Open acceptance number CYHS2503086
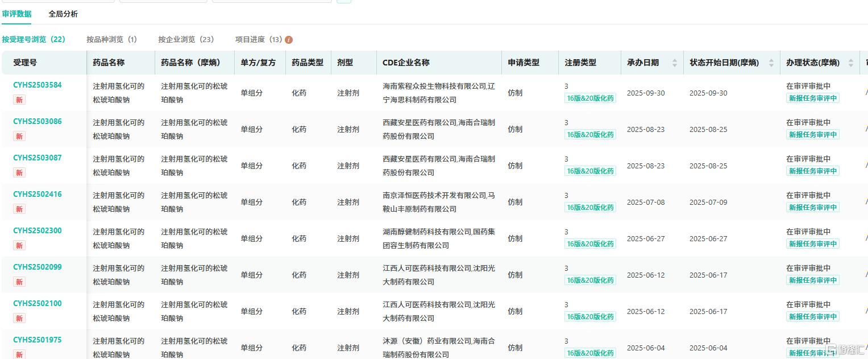This screenshot has width=868, height=359. click(x=38, y=122)
